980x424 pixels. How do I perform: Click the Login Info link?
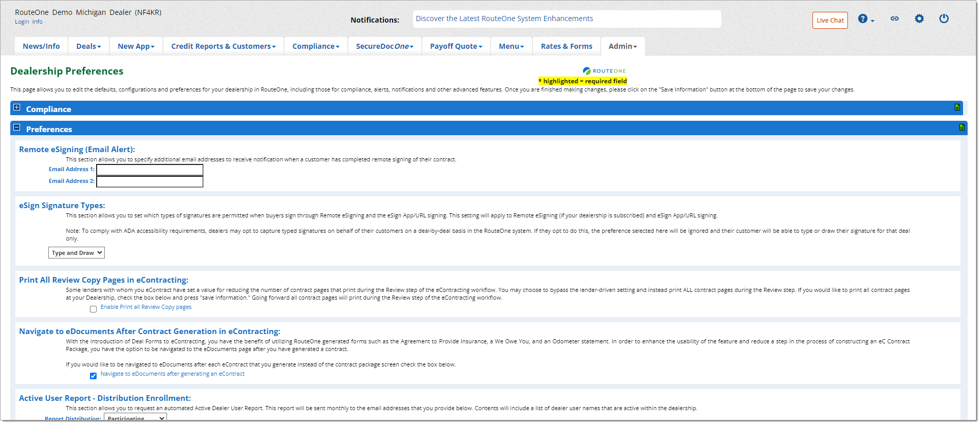click(29, 22)
